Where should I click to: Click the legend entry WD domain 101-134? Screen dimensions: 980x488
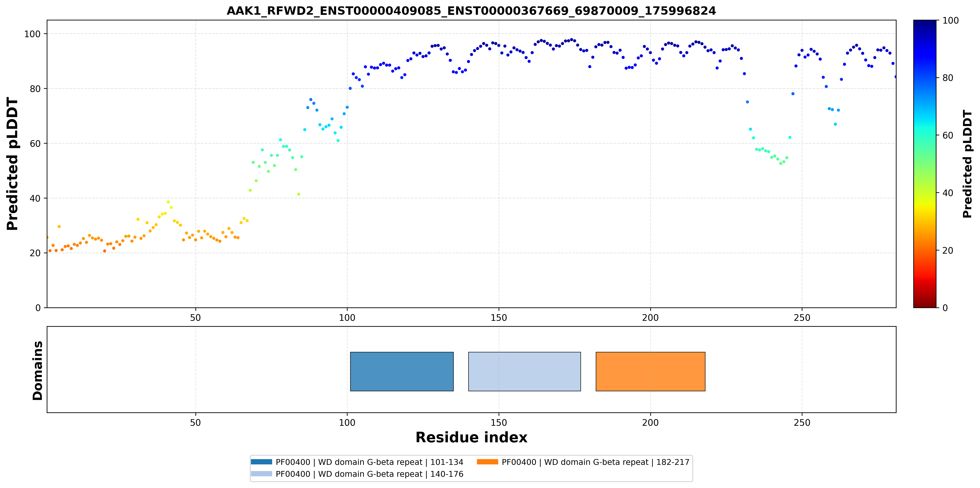pos(369,462)
